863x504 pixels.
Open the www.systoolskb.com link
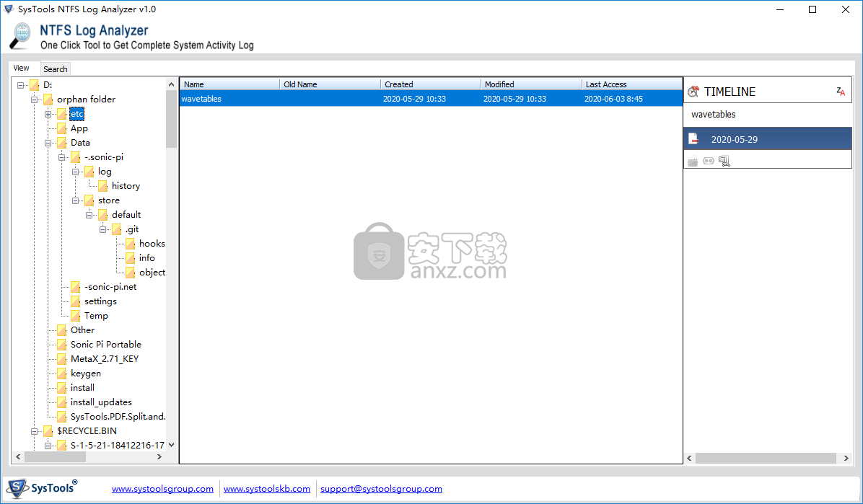267,489
